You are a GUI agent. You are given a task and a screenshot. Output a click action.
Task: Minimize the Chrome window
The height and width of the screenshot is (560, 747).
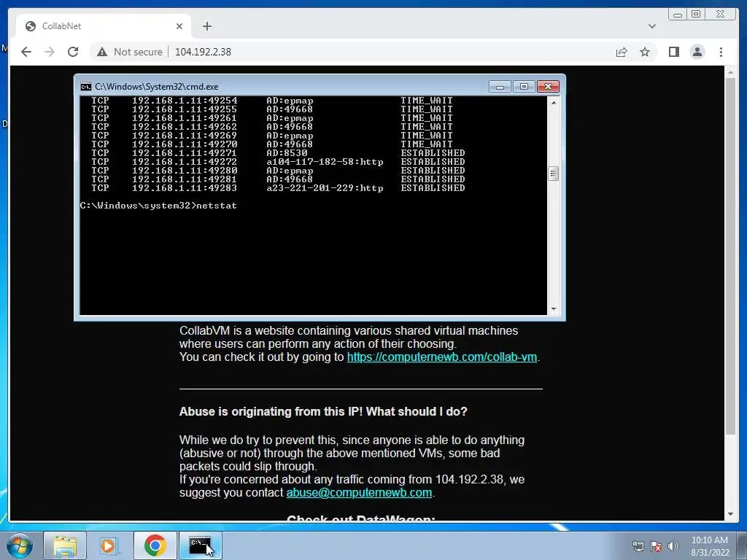tap(678, 15)
